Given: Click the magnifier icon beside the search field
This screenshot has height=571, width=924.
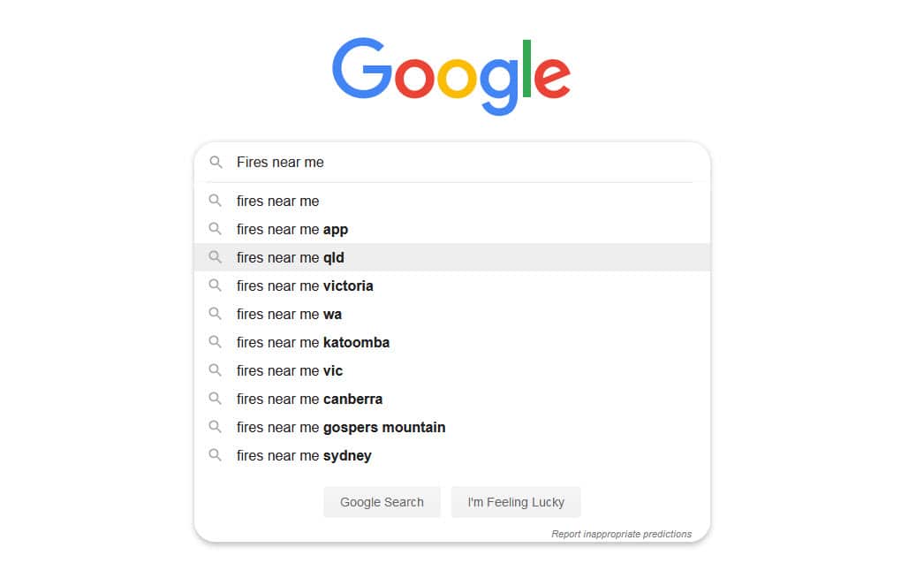Looking at the screenshot, I should pyautogui.click(x=216, y=163).
